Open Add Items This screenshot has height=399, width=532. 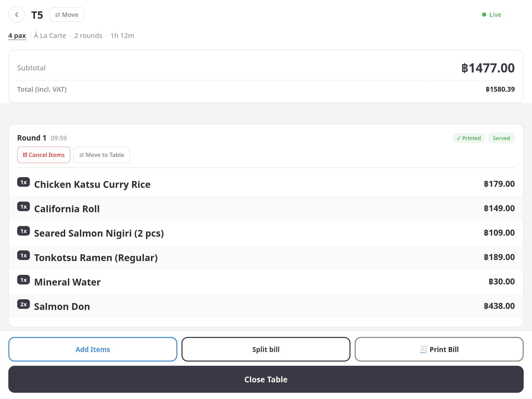coord(93,349)
